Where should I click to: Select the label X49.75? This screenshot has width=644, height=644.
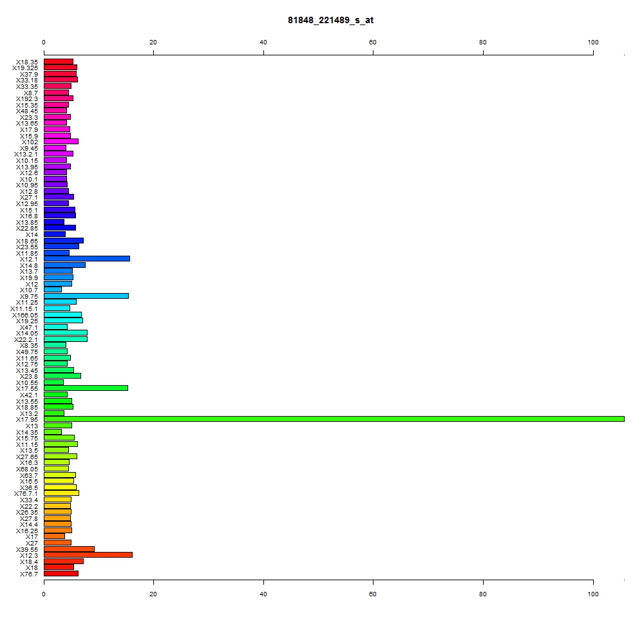coord(26,352)
